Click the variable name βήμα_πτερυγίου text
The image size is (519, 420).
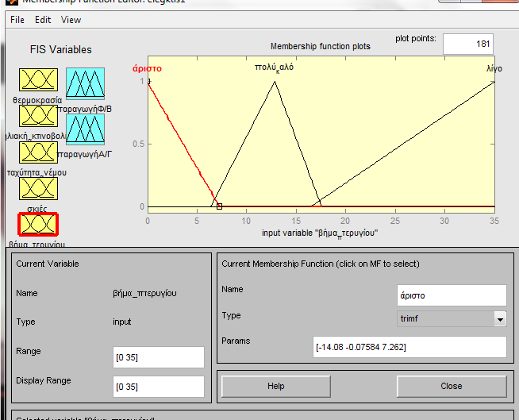pyautogui.click(x=144, y=294)
